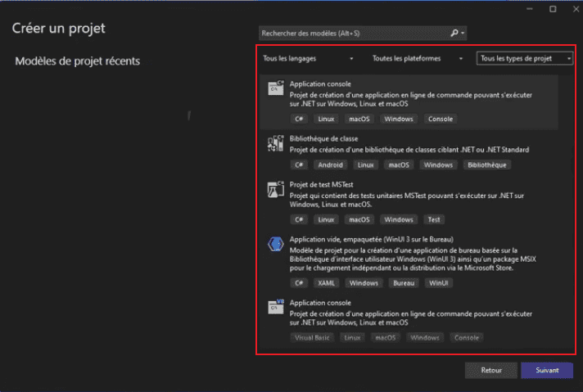The image size is (583, 392).
Task: Click the macOS tag under MSTest project
Action: click(359, 219)
